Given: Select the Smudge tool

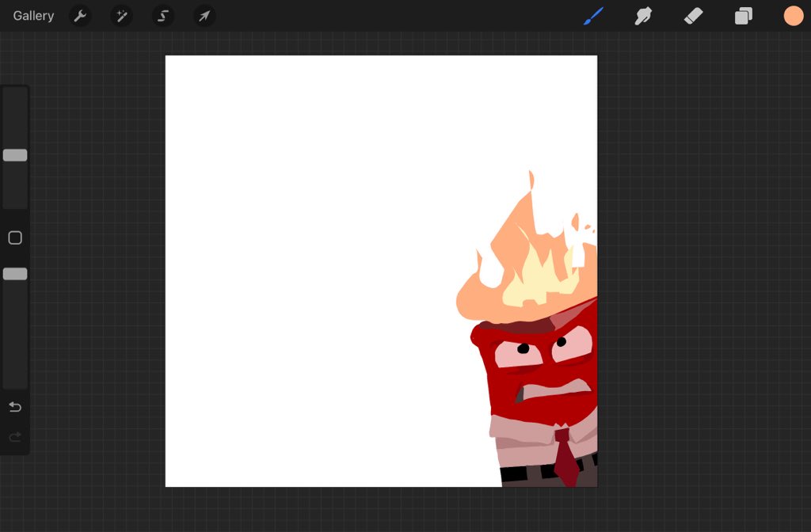Looking at the screenshot, I should pyautogui.click(x=643, y=16).
